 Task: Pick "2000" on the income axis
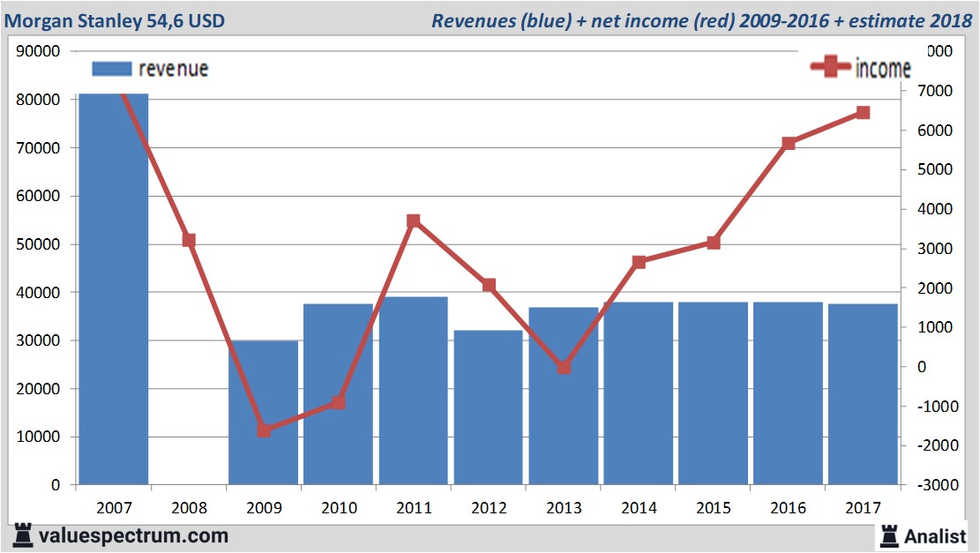point(935,288)
